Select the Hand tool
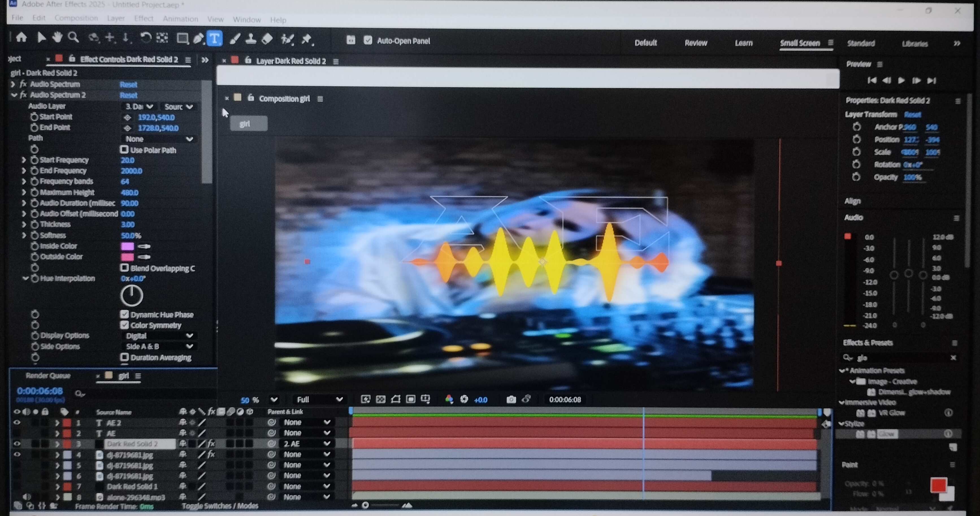Viewport: 980px width, 516px height. point(57,38)
